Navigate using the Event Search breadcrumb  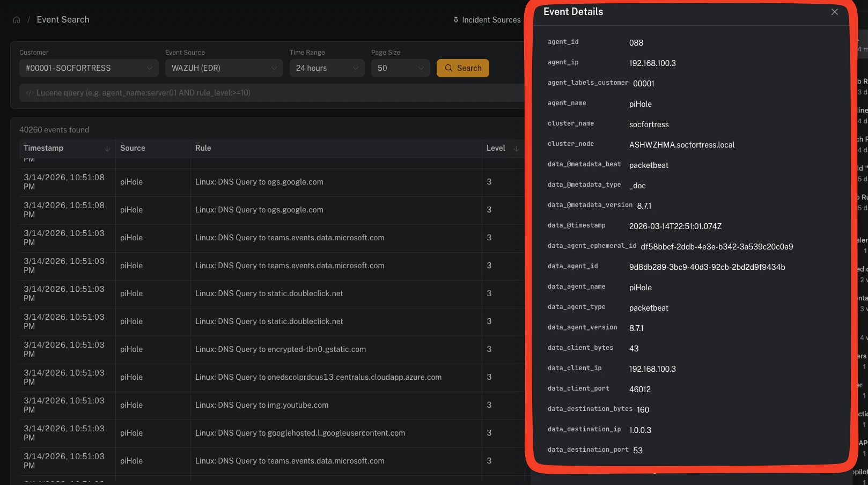[63, 19]
